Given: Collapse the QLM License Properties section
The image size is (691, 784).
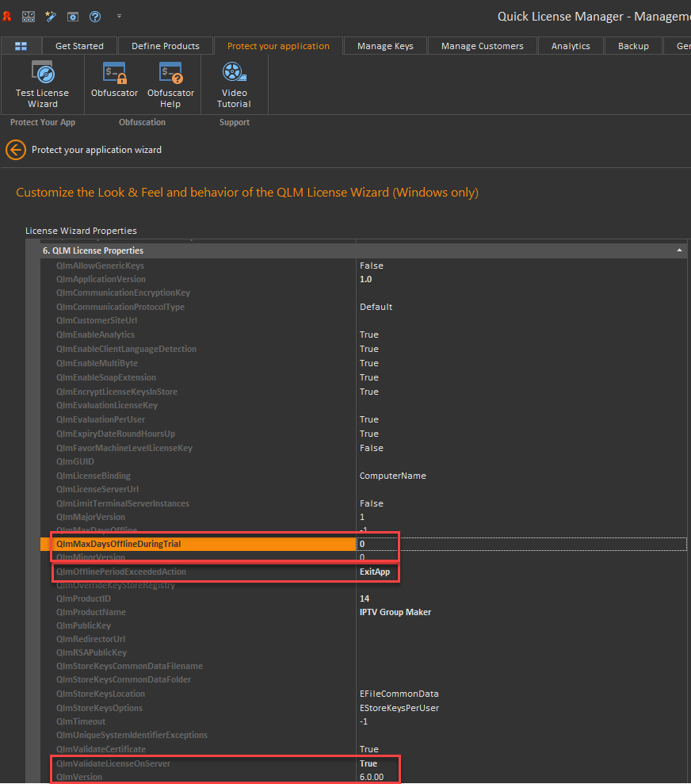Looking at the screenshot, I should 679,250.
